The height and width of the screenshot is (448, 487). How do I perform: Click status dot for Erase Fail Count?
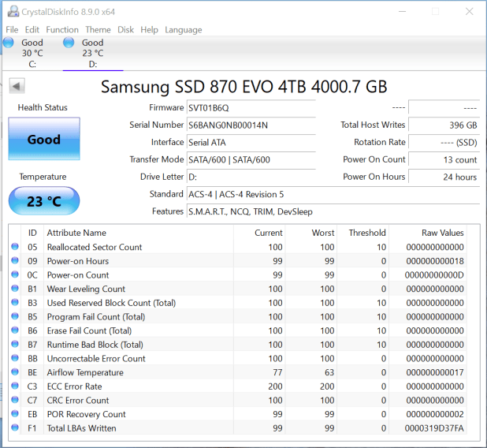15,330
